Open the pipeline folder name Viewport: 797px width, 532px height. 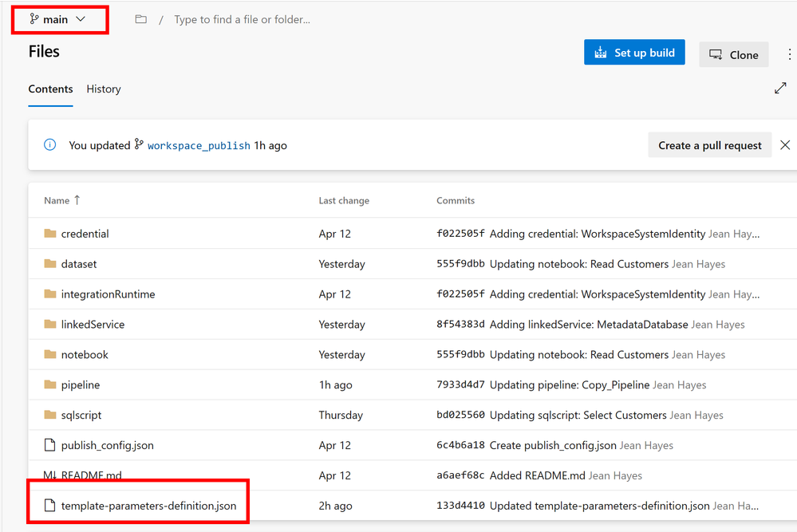point(81,384)
